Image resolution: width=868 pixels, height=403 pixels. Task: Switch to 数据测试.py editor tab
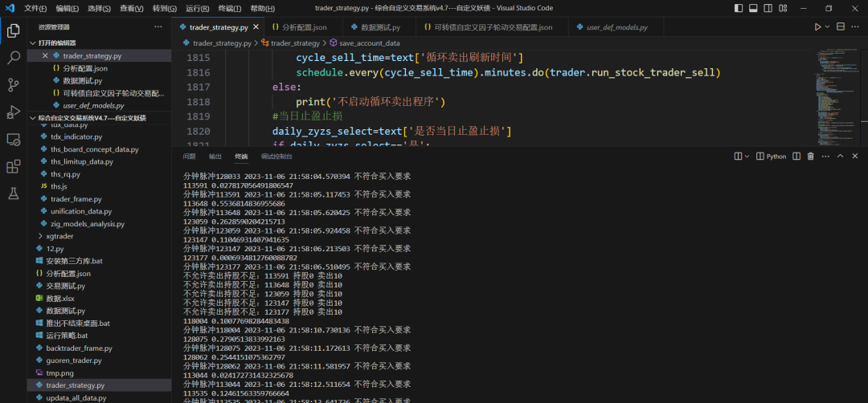tap(380, 27)
